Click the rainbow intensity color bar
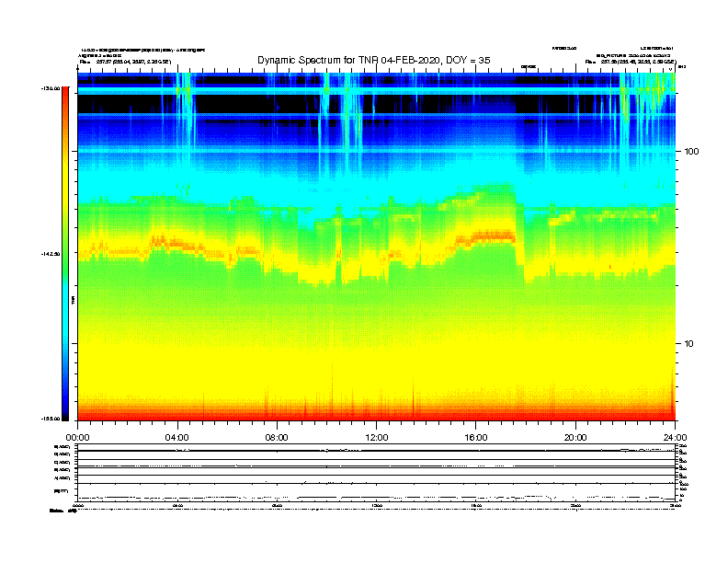 65,254
